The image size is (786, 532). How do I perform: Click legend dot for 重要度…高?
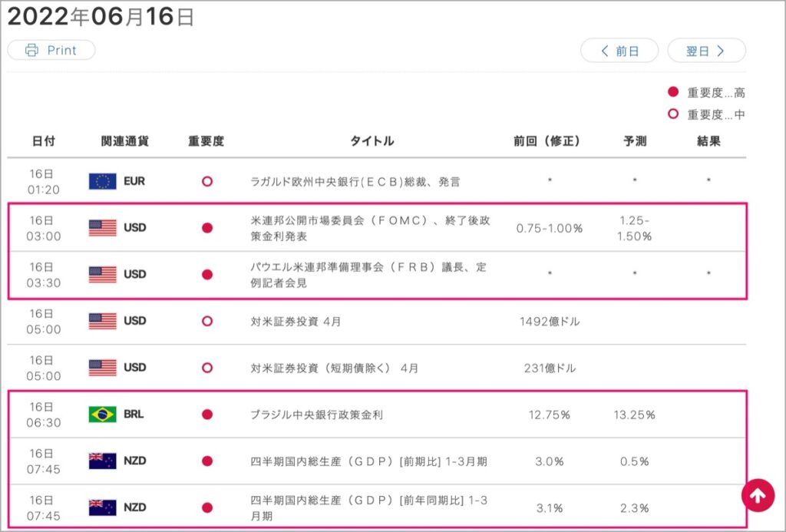click(x=673, y=92)
